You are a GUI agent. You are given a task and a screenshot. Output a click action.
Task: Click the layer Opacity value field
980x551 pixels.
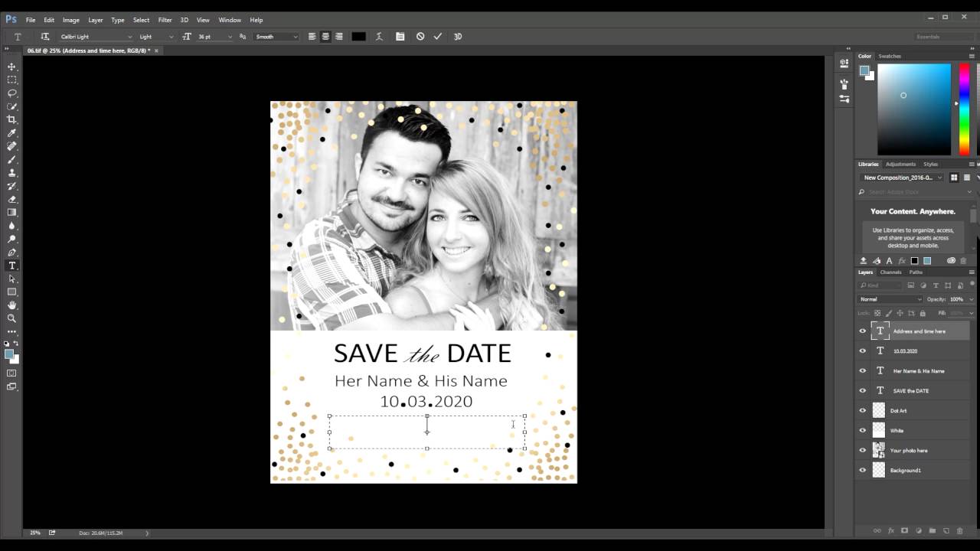pyautogui.click(x=957, y=299)
